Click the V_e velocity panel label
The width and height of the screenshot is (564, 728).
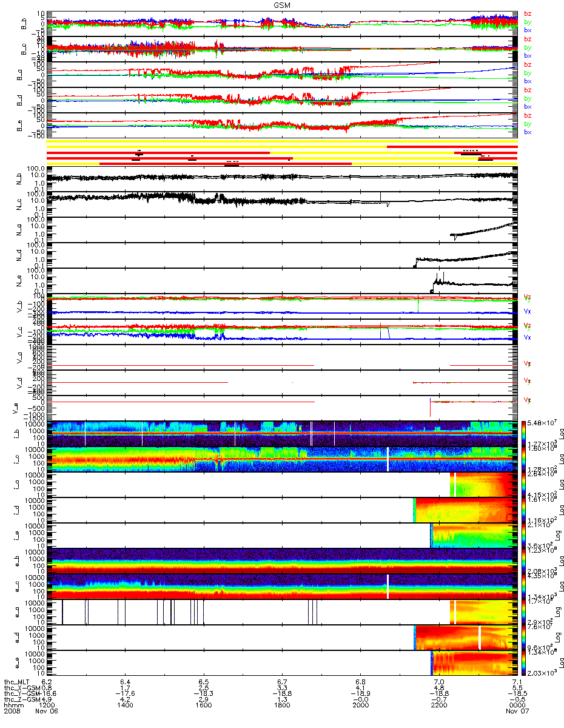[x=15, y=408]
